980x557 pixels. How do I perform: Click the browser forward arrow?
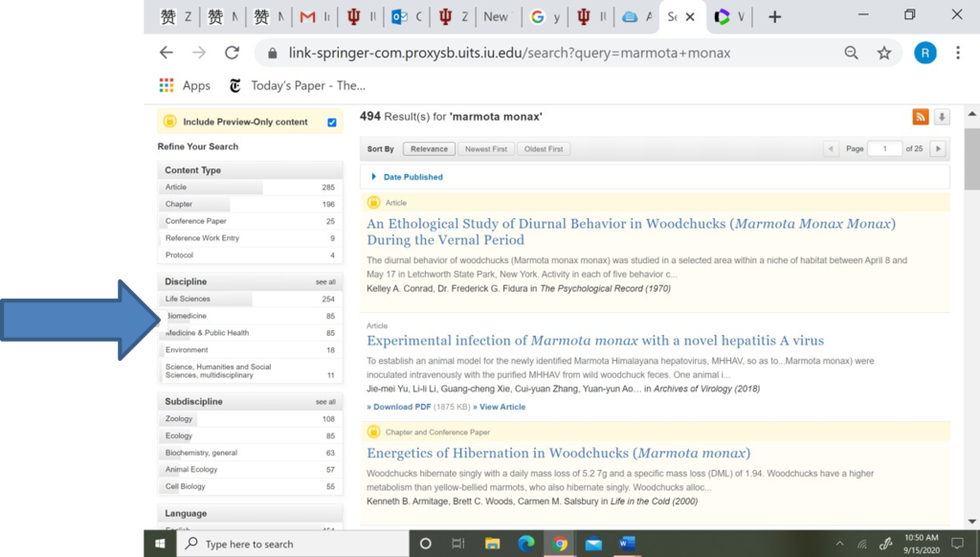pos(199,54)
